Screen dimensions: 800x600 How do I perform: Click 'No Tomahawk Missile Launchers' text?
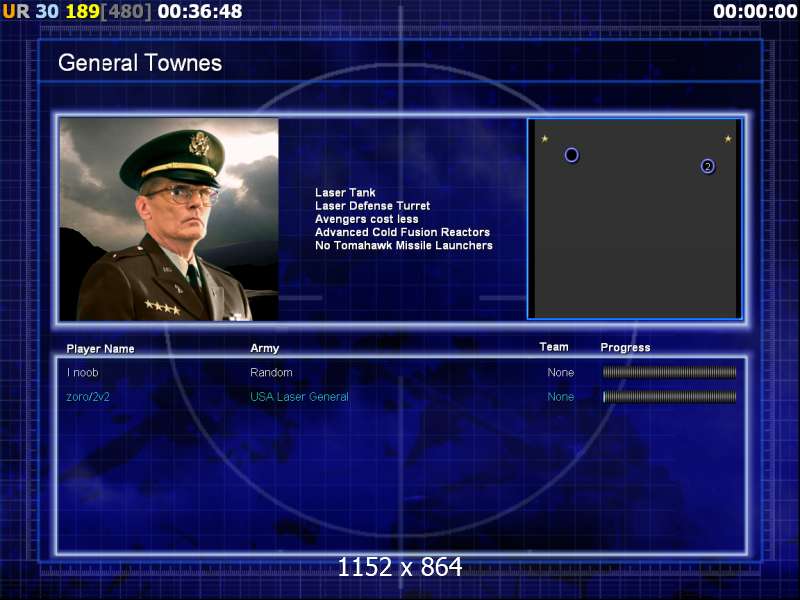tap(404, 245)
